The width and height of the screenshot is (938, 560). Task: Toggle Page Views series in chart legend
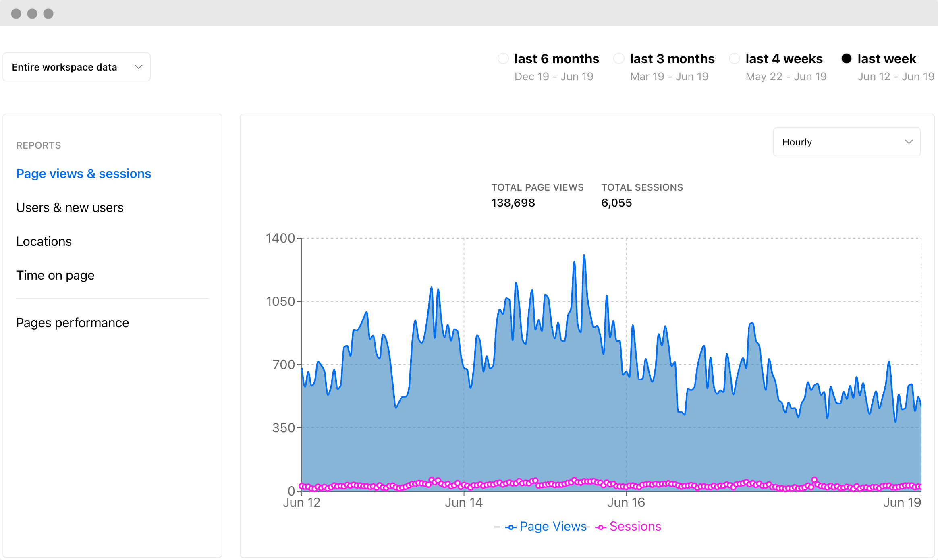click(553, 527)
